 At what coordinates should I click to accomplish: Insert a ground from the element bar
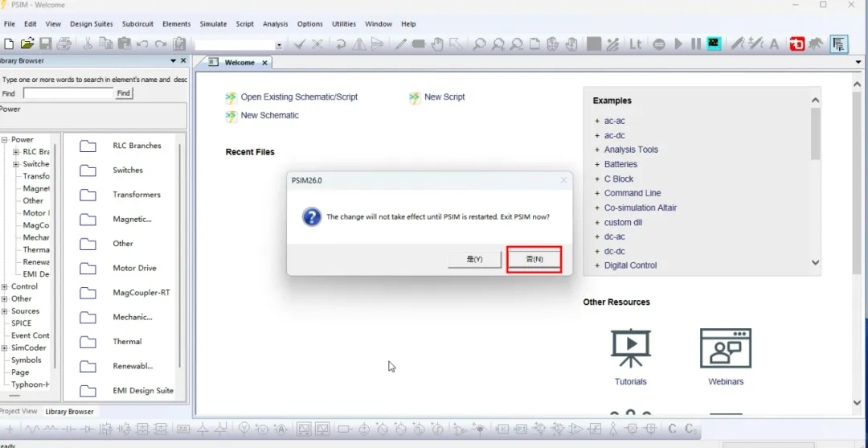[x=10, y=429]
